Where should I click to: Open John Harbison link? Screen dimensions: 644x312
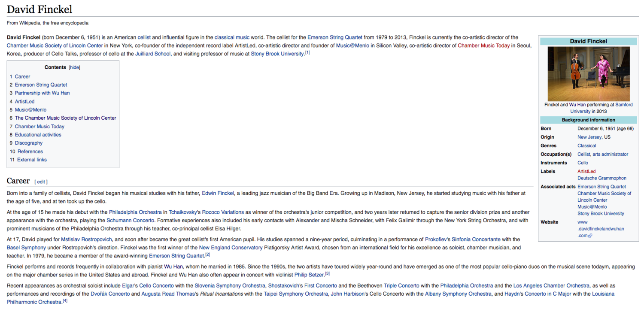(x=349, y=294)
